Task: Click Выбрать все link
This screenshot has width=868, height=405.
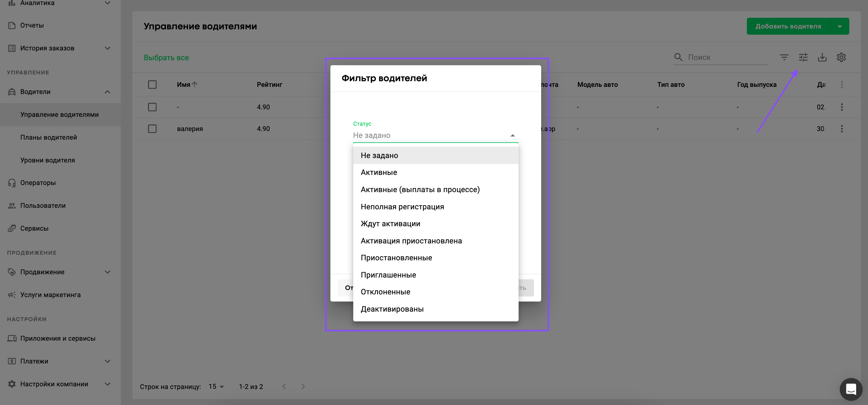Action: pos(166,58)
